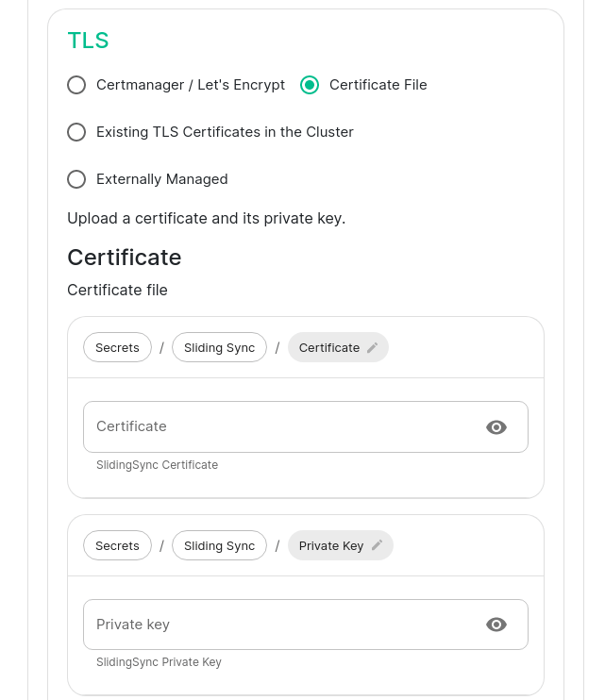Click the pencil icon on the Certificate chip
Image resolution: width=605 pixels, height=700 pixels.
point(373,348)
